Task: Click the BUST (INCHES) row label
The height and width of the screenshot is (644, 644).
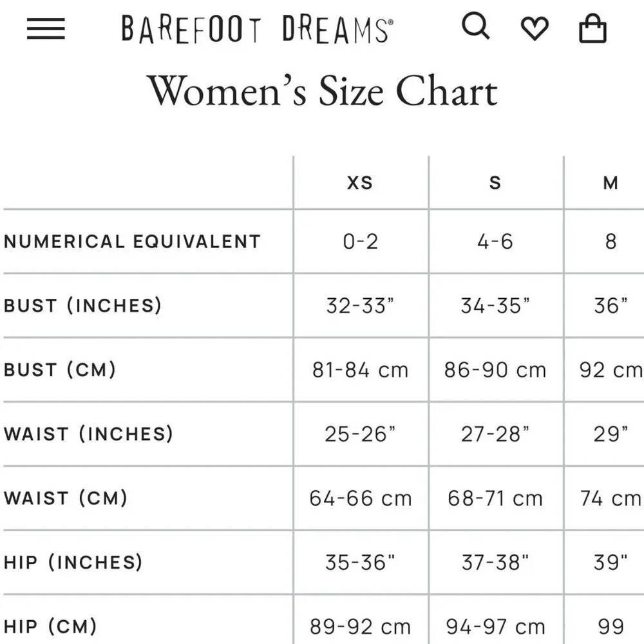Action: point(81,306)
